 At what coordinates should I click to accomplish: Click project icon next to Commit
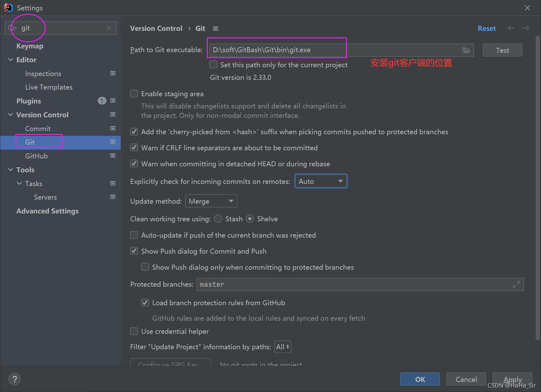[x=113, y=128]
